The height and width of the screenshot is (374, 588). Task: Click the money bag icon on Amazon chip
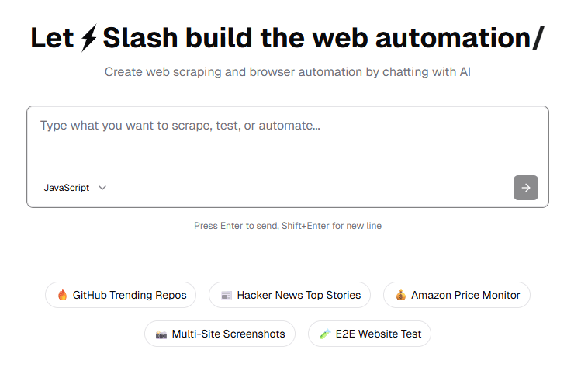click(x=400, y=295)
